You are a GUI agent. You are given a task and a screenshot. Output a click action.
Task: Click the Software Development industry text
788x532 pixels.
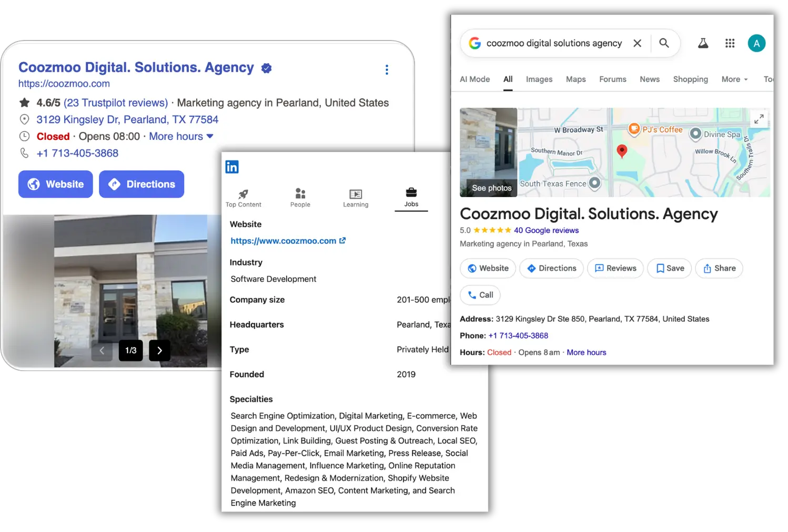[x=274, y=279]
